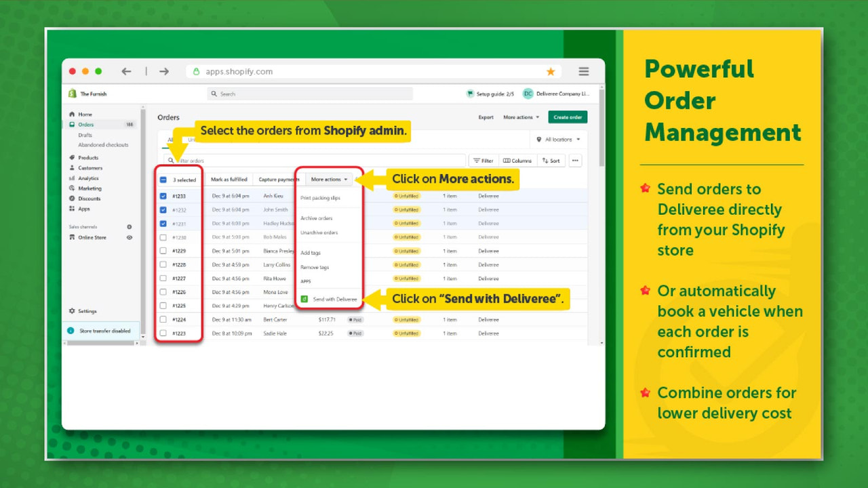Uncheck order #1233

[163, 196]
